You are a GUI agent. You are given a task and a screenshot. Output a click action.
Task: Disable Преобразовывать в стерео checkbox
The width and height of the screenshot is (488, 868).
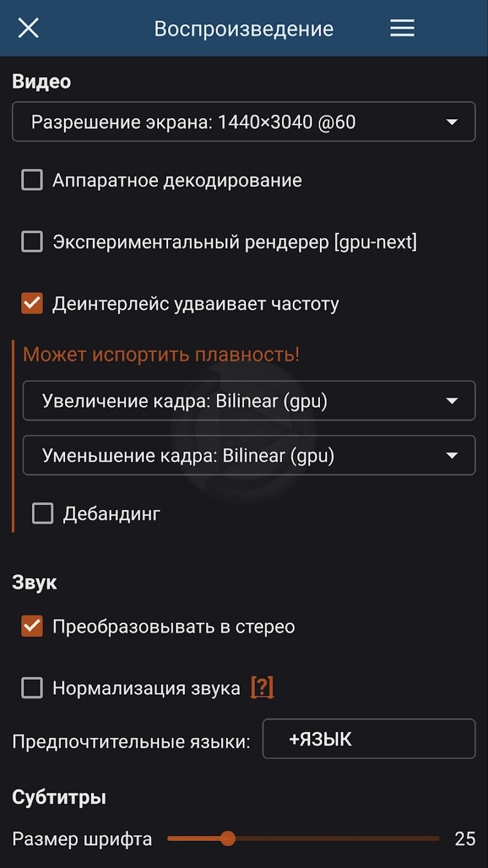point(32,626)
